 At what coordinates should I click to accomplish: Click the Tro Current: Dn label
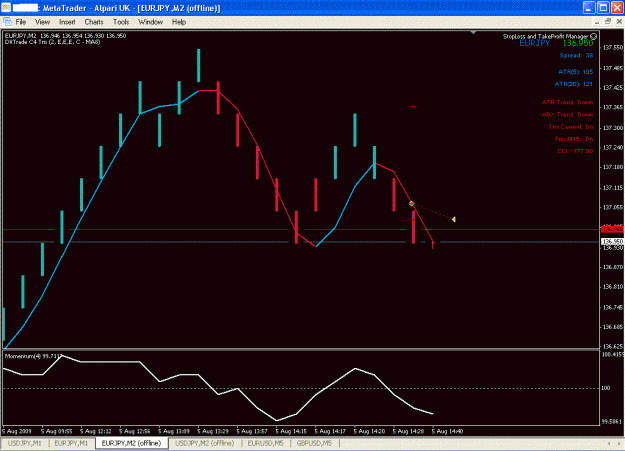[571, 127]
